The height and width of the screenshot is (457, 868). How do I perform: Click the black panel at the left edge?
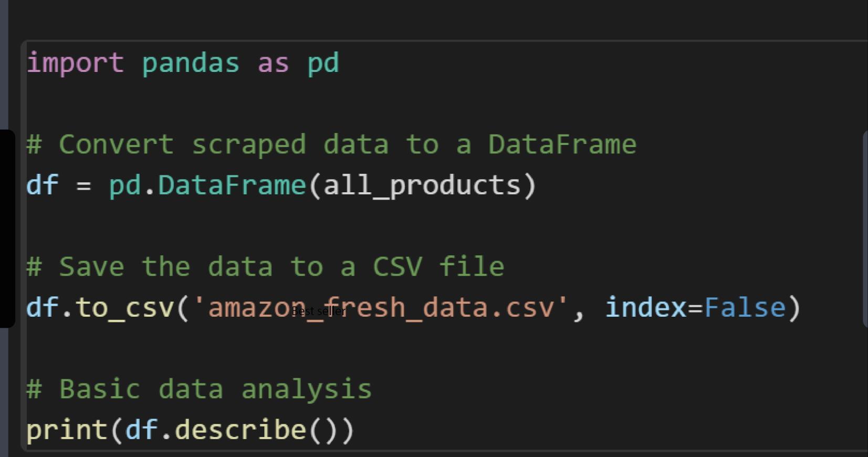pos(7,228)
